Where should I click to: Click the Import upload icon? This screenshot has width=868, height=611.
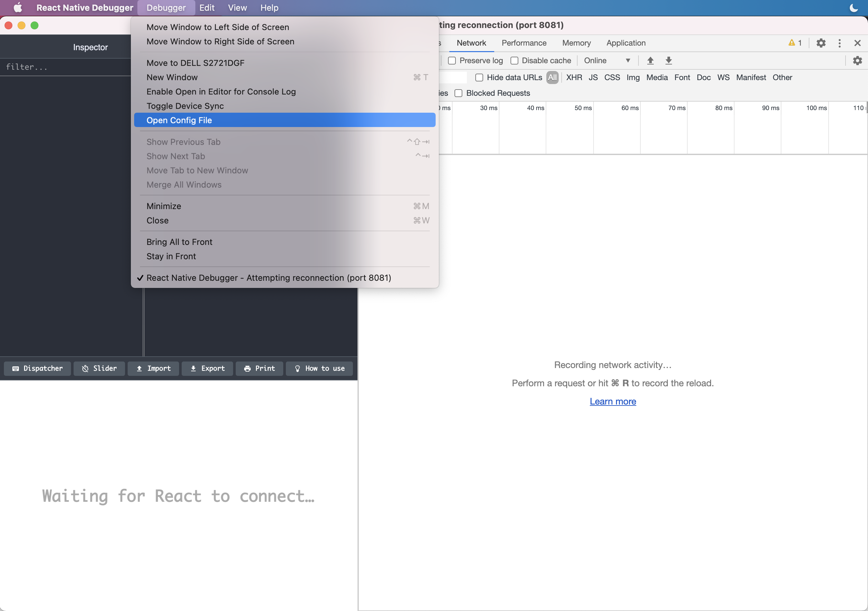pos(139,369)
